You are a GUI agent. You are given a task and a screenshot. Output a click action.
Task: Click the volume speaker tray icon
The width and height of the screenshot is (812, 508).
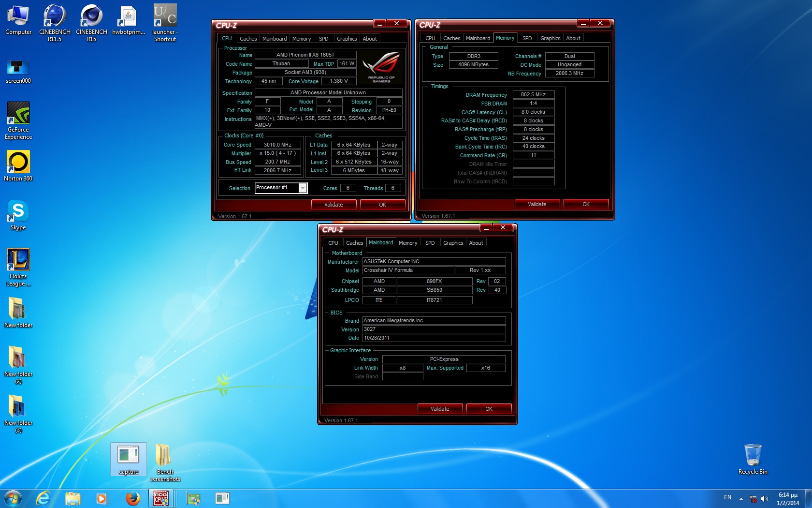pyautogui.click(x=765, y=498)
